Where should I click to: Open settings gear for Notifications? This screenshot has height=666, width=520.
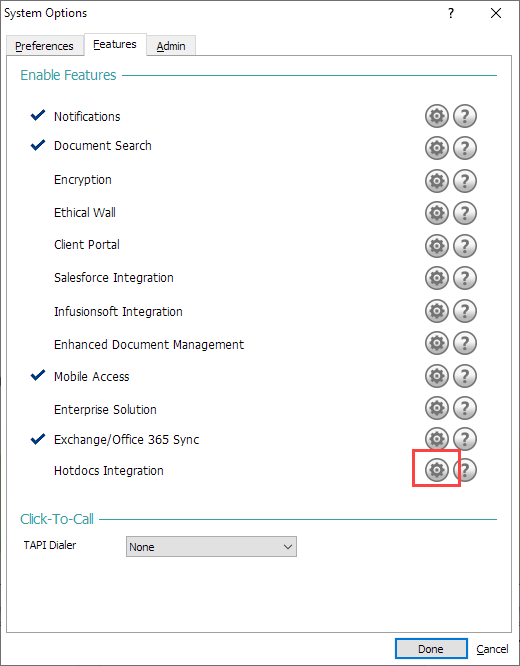point(437,116)
